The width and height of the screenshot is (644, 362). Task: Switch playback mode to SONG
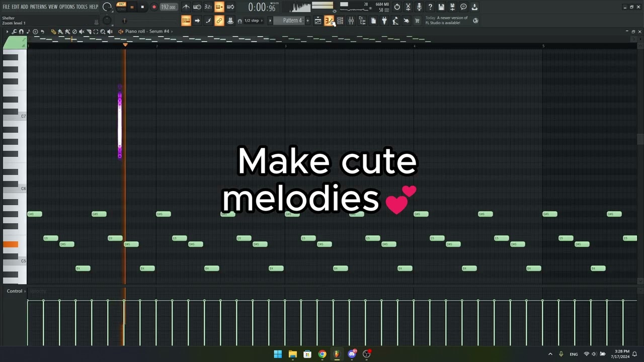121,10
